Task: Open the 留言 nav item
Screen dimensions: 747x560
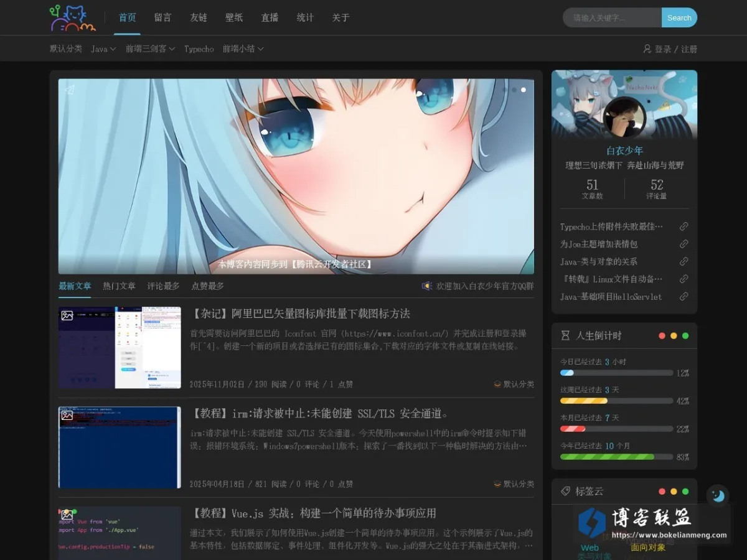Action: point(163,17)
